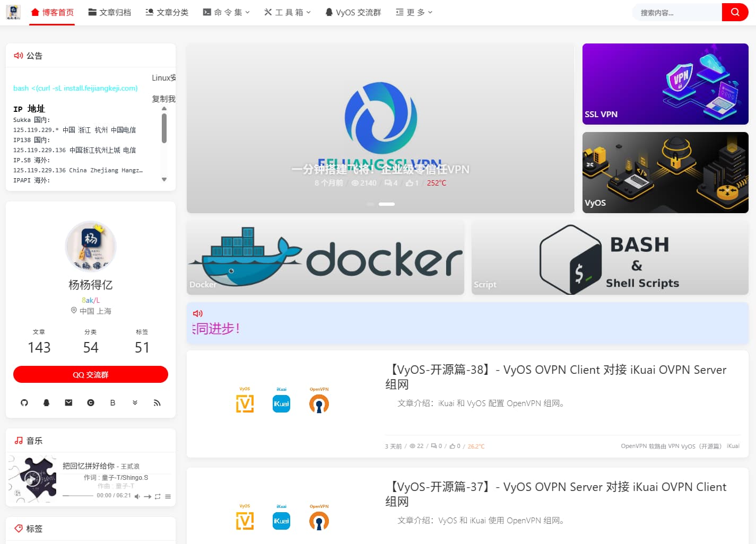Viewport: 756px width, 544px height.
Task: Select the 文章分类 menu item
Action: 167,12
